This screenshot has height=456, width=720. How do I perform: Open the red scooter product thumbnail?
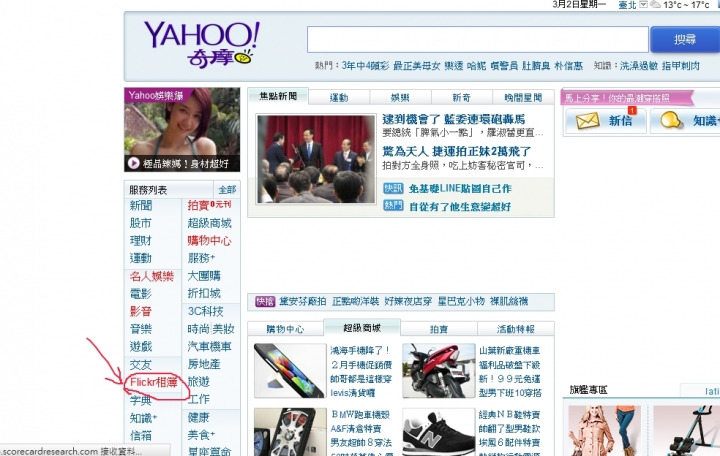coord(439,370)
